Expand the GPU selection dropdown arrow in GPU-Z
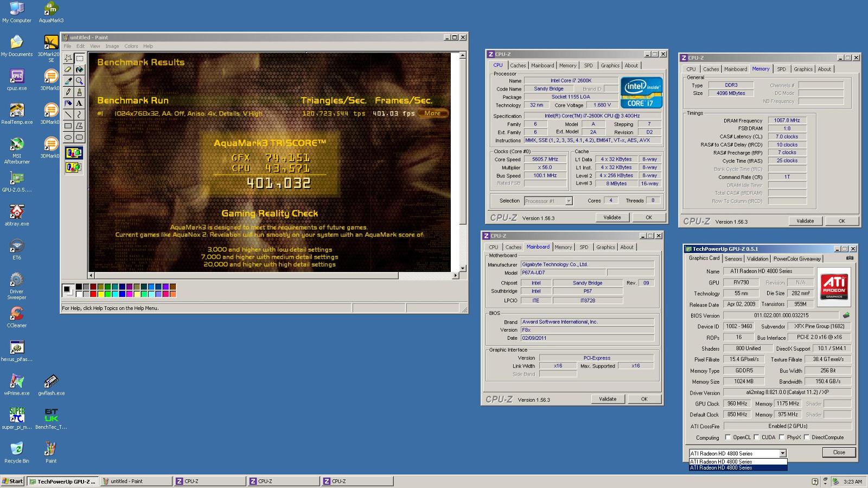The width and height of the screenshot is (868, 488). tap(782, 453)
